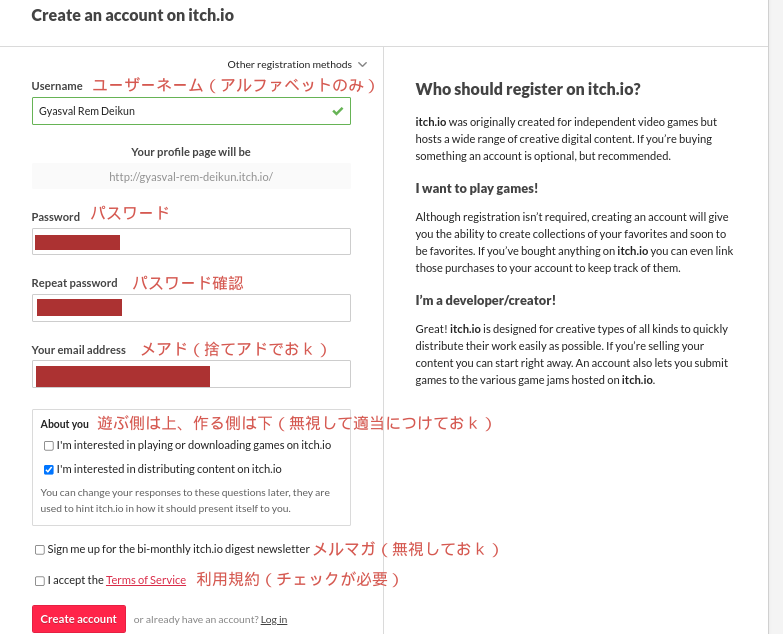Open the Terms of Service link
This screenshot has height=634, width=783.
click(x=146, y=580)
